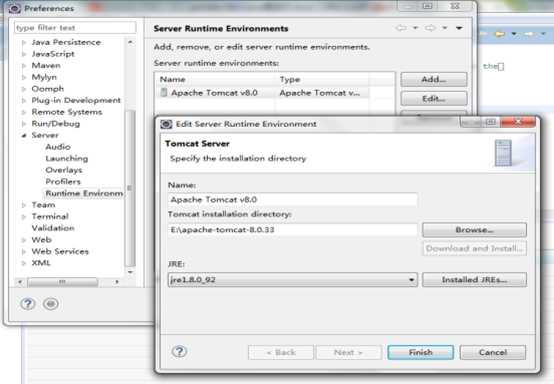The height and width of the screenshot is (384, 554).
Task: Click the tree panel horizontal scrollbar thumb
Action: coord(63,282)
